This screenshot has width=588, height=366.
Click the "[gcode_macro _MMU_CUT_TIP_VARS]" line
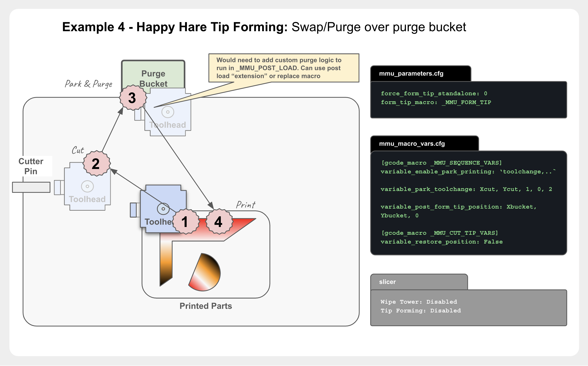click(x=439, y=233)
